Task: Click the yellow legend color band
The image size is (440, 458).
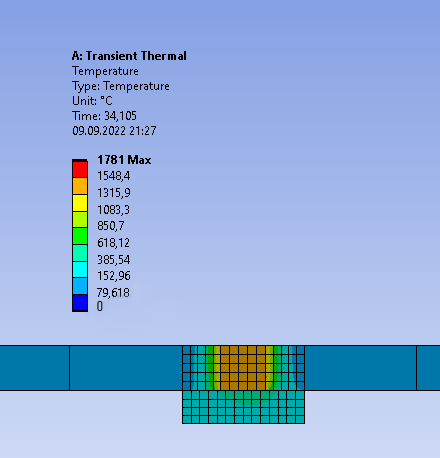Action: (80, 203)
